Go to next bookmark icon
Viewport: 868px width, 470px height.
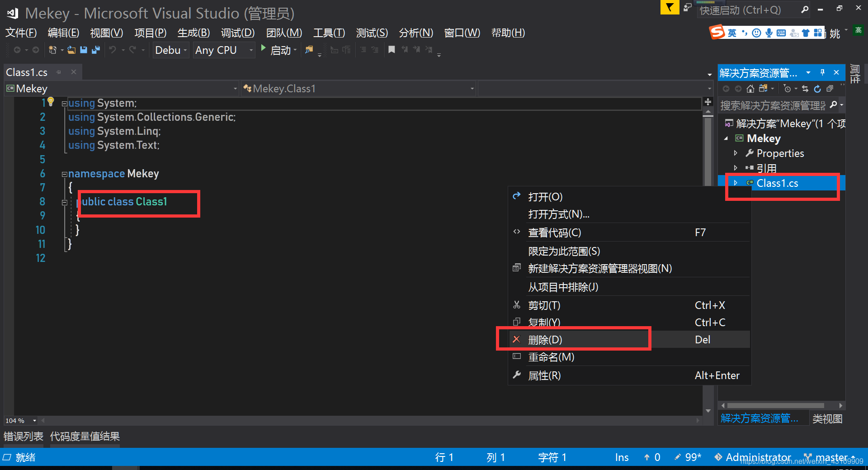(x=416, y=50)
